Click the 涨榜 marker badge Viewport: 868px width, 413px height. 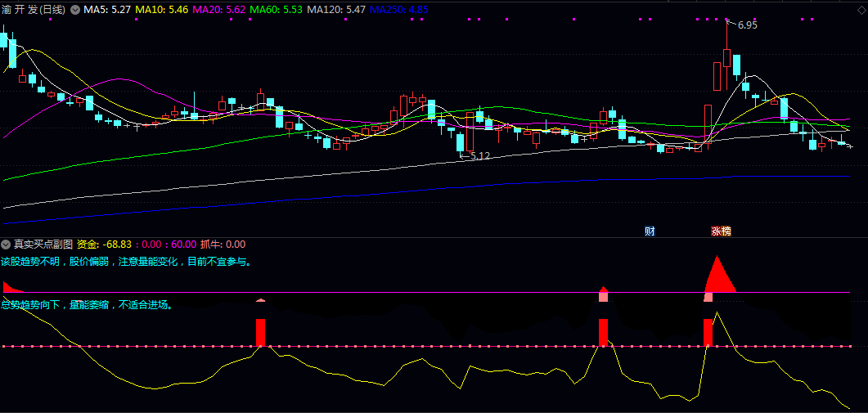721,231
